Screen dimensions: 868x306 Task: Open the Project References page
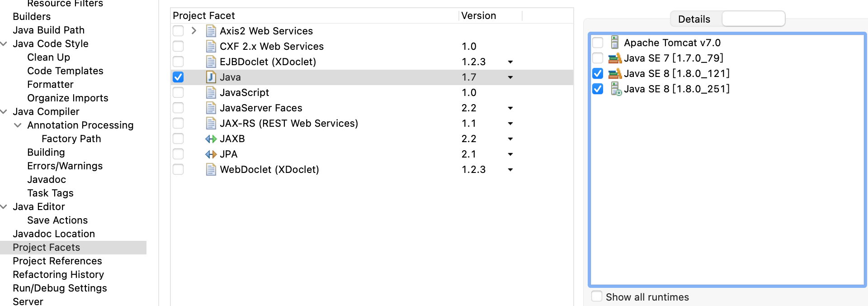[x=57, y=261]
